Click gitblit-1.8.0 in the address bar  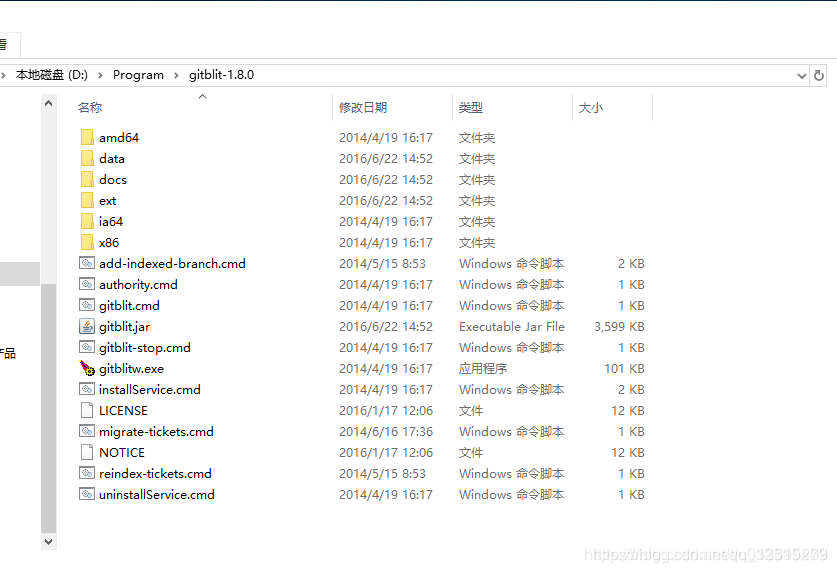(x=222, y=75)
